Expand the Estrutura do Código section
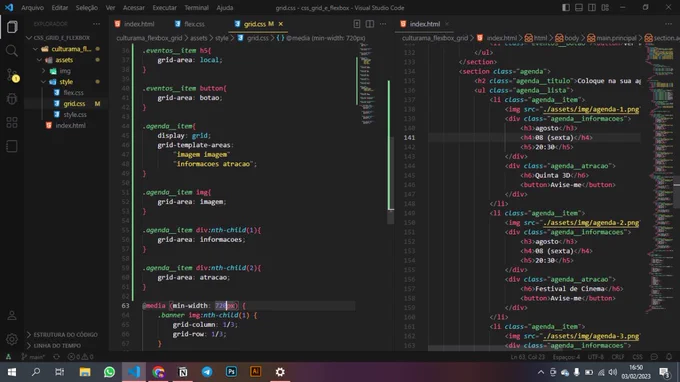This screenshot has width=680, height=382. coord(65,335)
